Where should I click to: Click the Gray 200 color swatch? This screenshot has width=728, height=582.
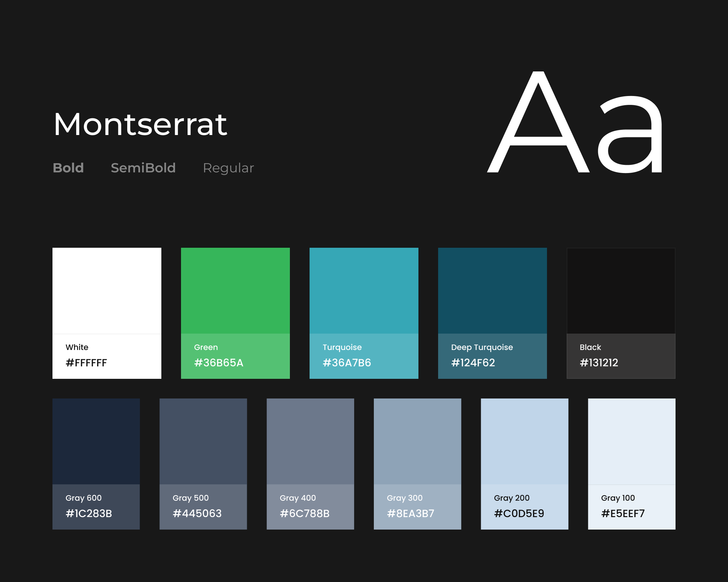click(524, 441)
